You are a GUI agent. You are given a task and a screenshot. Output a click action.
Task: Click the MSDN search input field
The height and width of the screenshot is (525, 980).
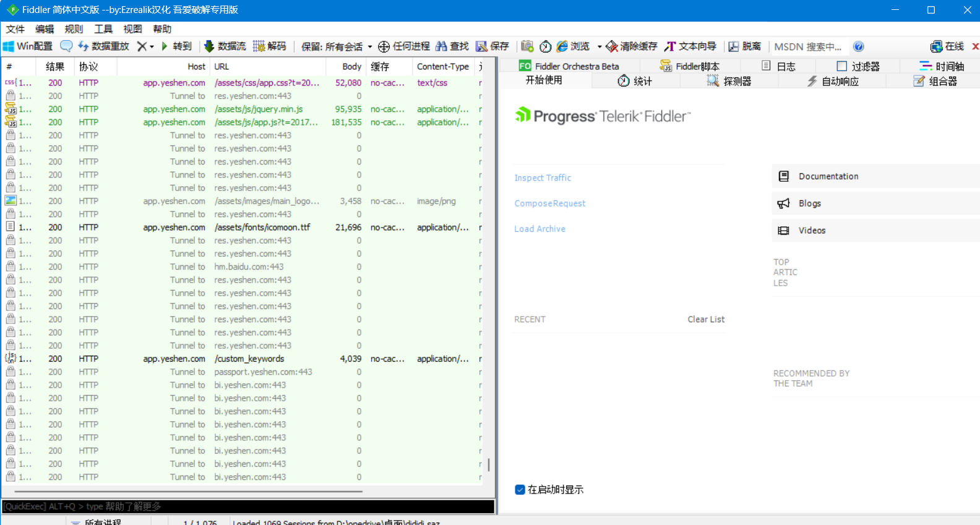[809, 46]
